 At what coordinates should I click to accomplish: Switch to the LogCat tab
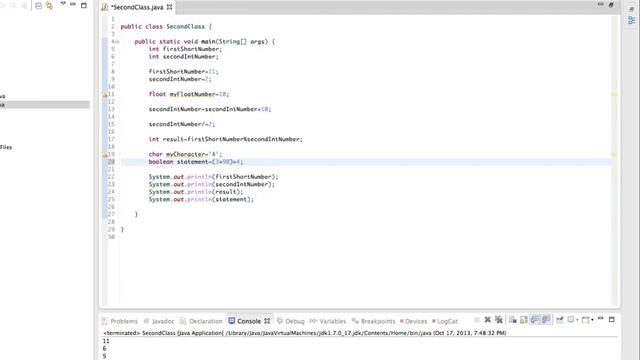(445, 321)
